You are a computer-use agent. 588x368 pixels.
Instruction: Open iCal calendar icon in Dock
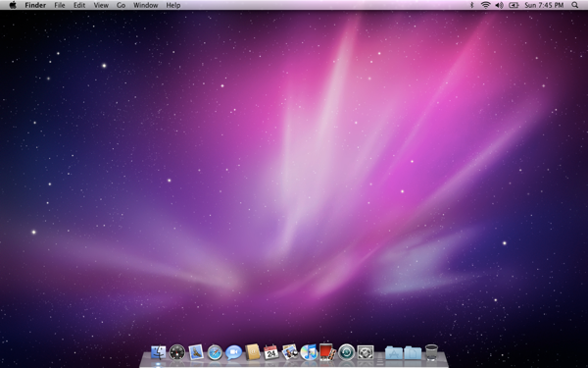pyautogui.click(x=271, y=352)
